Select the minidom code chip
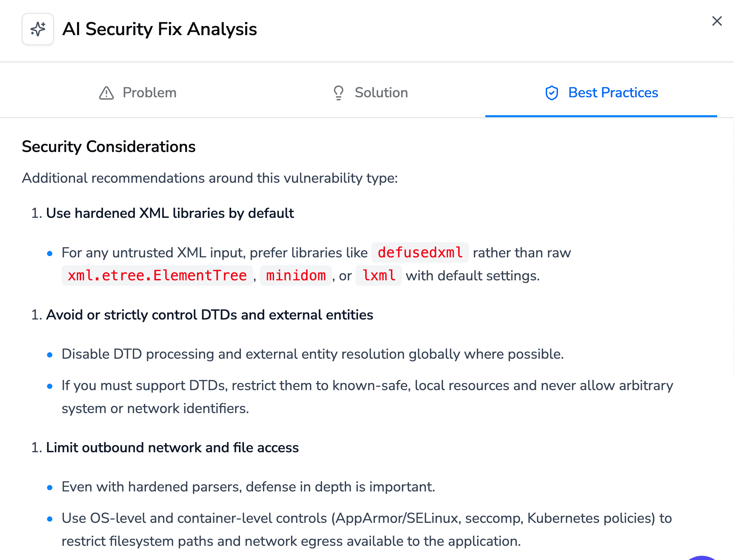Viewport: 734px width, 560px height. (296, 276)
